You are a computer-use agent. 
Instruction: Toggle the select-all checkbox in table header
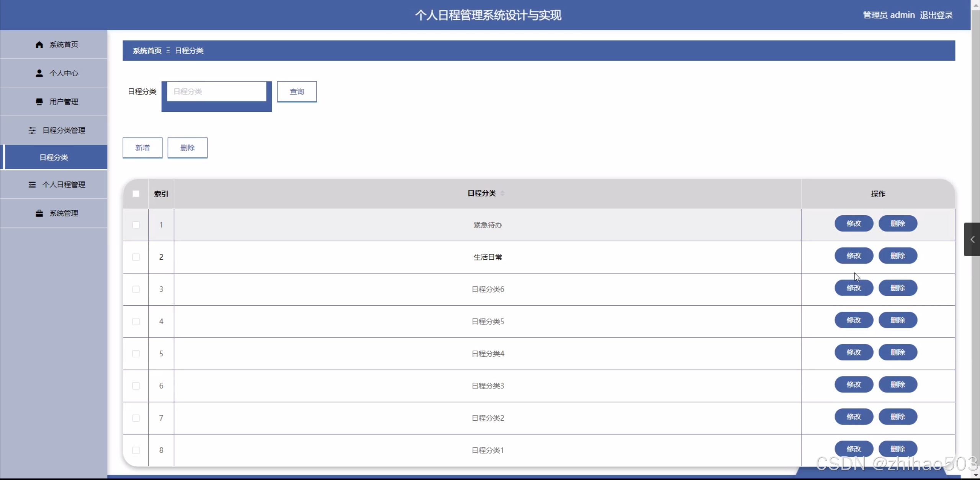(x=136, y=194)
